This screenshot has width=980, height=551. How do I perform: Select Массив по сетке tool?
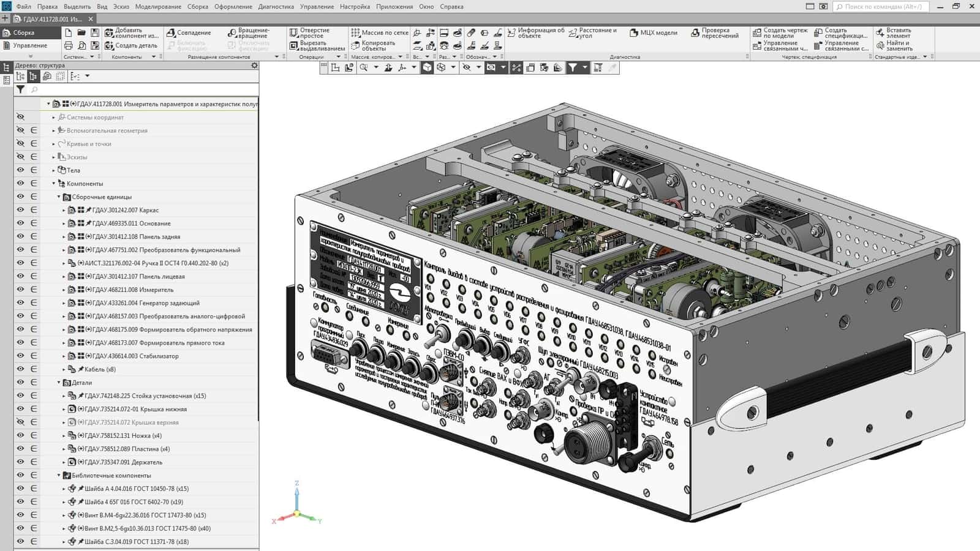click(380, 32)
